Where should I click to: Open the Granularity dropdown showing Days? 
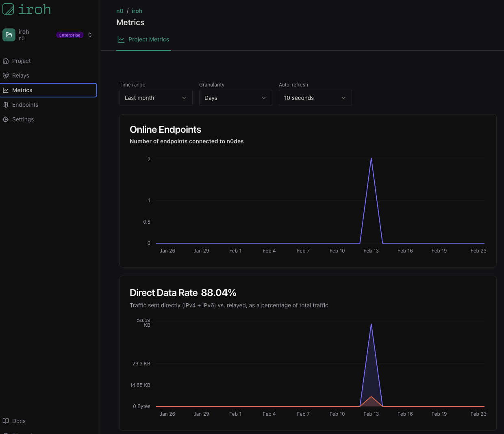point(235,98)
